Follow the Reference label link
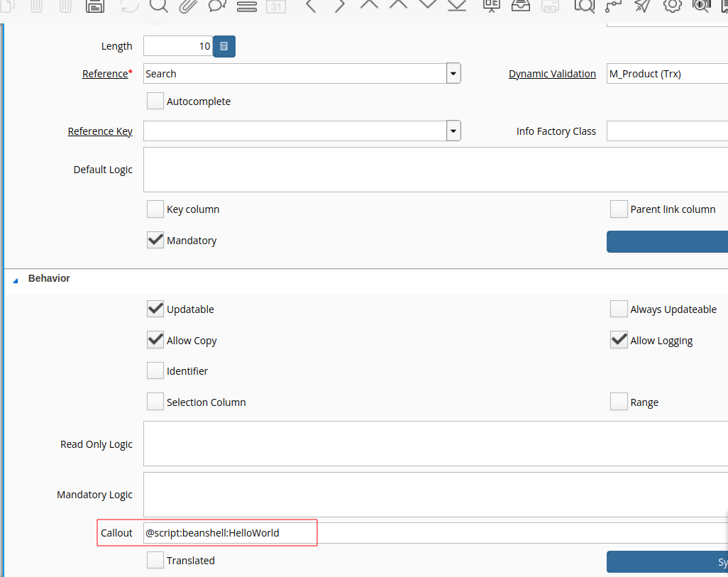 tap(105, 74)
